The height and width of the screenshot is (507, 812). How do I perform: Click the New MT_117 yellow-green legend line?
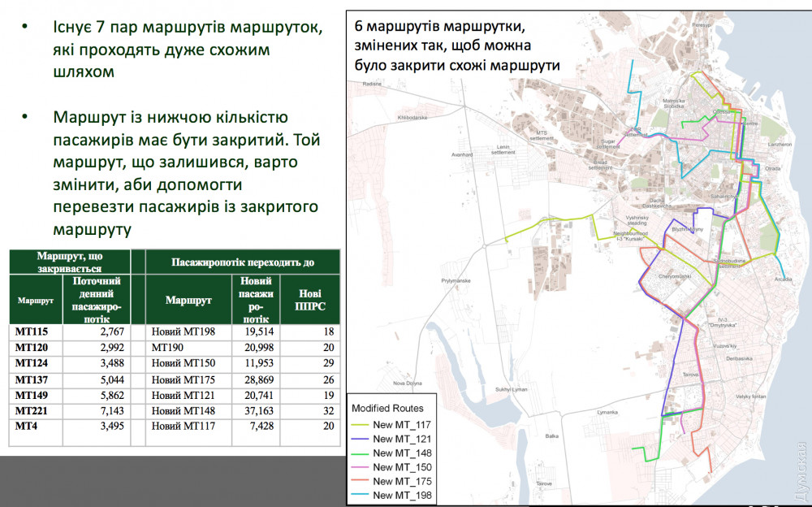[361, 423]
